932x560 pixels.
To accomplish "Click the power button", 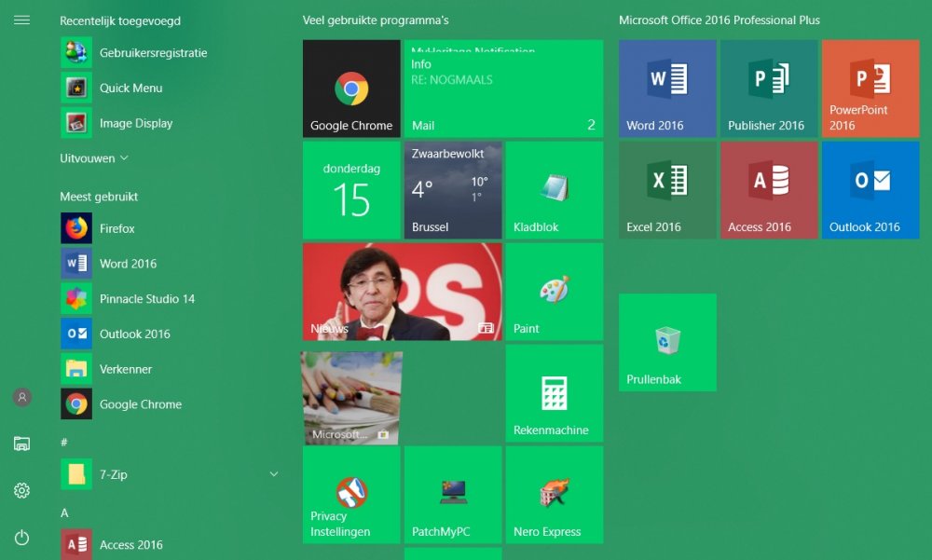I will pos(22,538).
